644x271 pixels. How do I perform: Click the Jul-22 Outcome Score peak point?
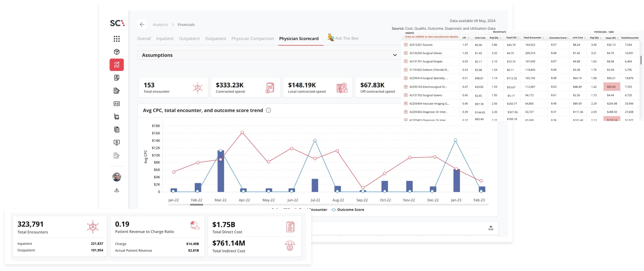[x=315, y=140]
